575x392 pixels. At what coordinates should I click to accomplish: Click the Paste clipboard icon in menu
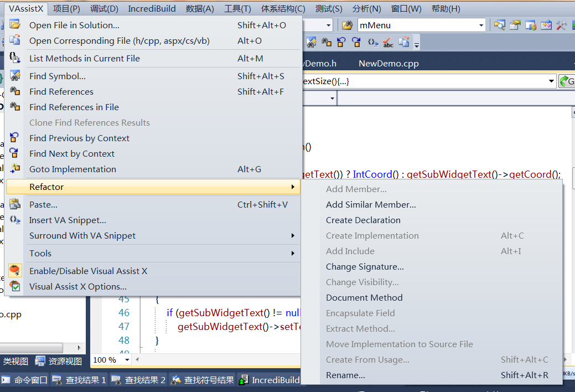tap(15, 204)
